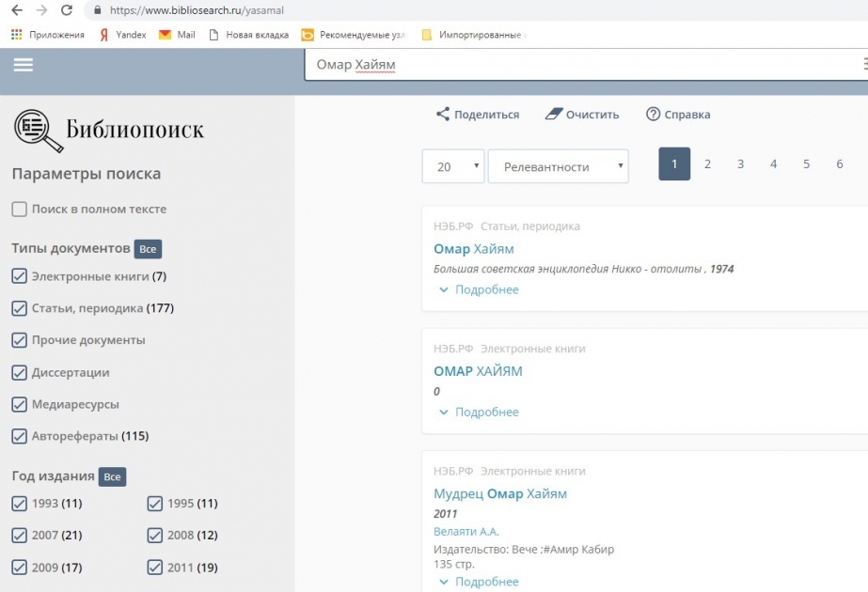
Task: Uncheck Электронные книги (7) checkbox
Action: click(x=20, y=276)
